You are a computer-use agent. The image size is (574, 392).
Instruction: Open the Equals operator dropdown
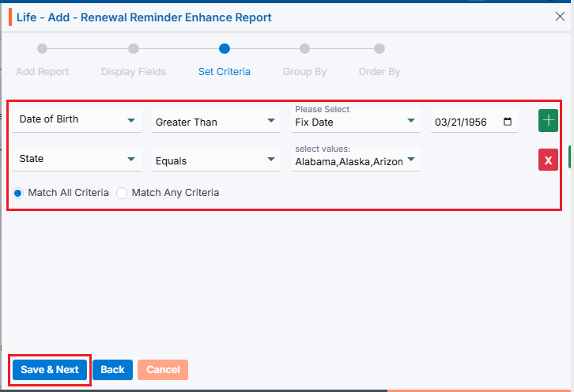(216, 160)
